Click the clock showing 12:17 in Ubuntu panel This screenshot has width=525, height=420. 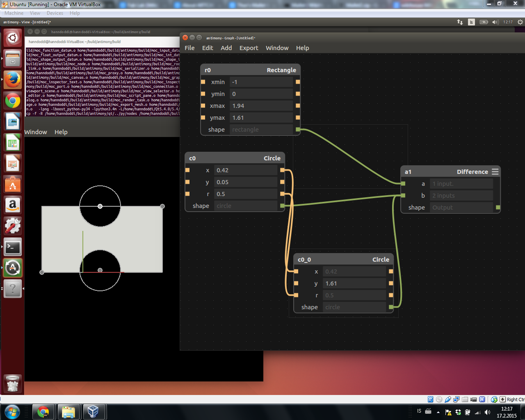tap(508, 22)
